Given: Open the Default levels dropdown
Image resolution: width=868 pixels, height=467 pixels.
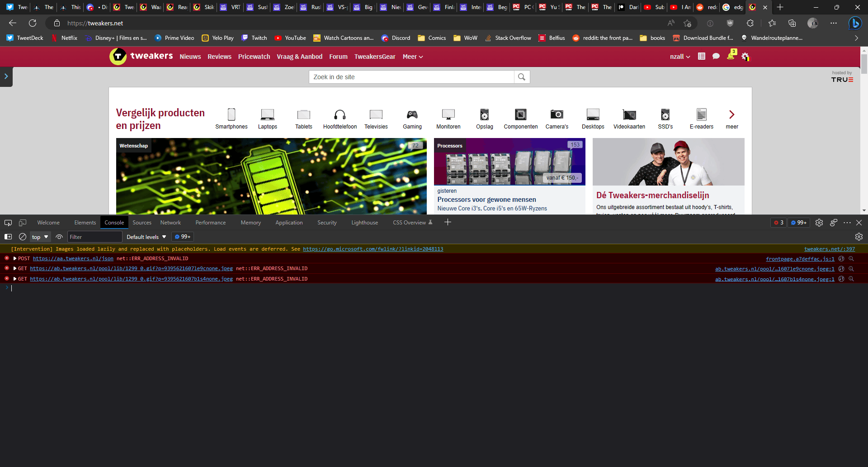Looking at the screenshot, I should (x=146, y=236).
